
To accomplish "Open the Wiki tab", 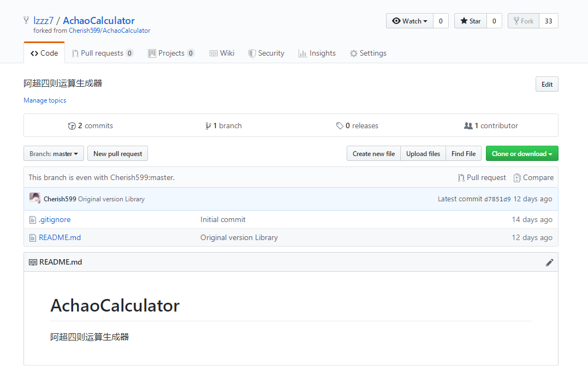I will tap(222, 53).
